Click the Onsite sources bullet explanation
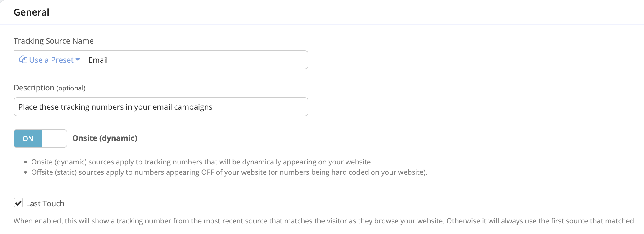The height and width of the screenshot is (234, 644). coord(202,162)
